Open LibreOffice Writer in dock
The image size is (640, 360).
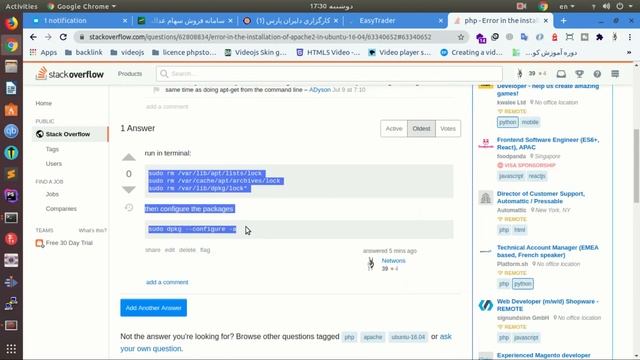tap(11, 88)
